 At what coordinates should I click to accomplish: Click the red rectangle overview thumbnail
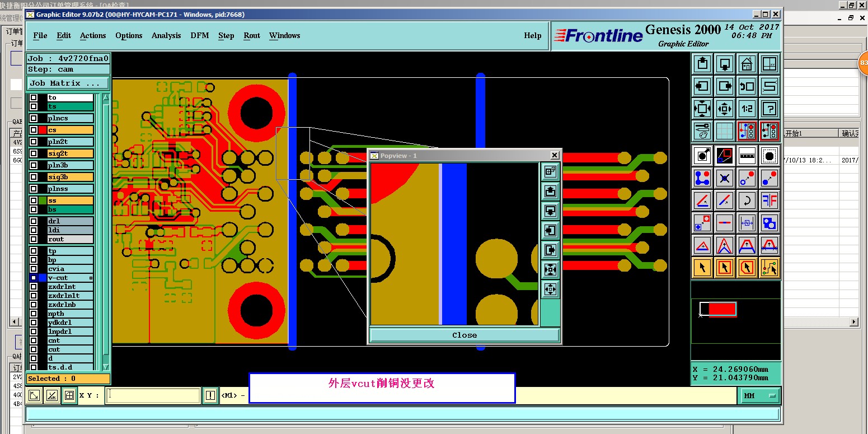[x=722, y=309]
